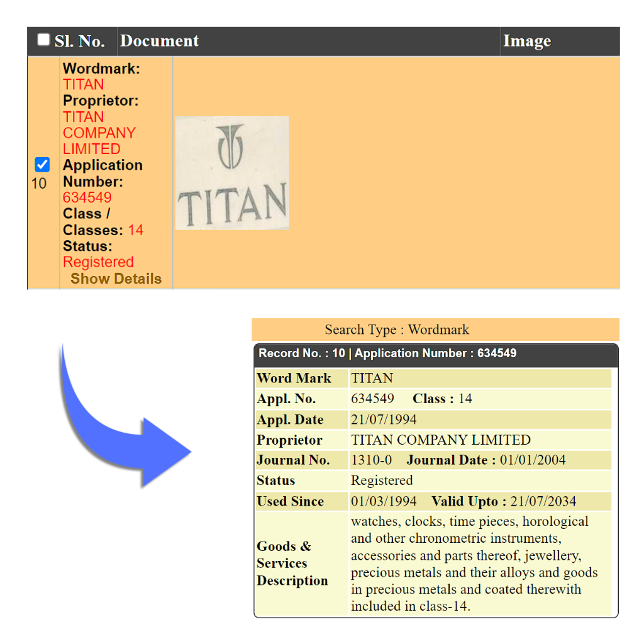Click the Search Type : Wordmark banner
Screen dimensions: 644x644
(397, 330)
